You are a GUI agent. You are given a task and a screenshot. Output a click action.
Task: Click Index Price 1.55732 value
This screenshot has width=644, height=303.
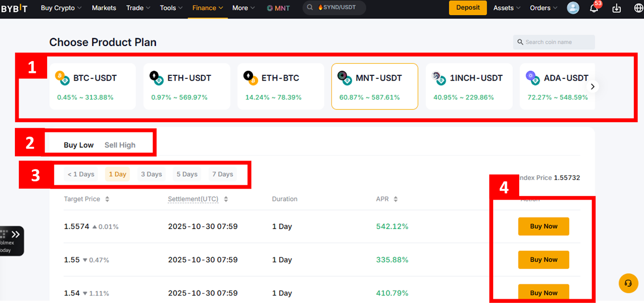click(x=567, y=178)
